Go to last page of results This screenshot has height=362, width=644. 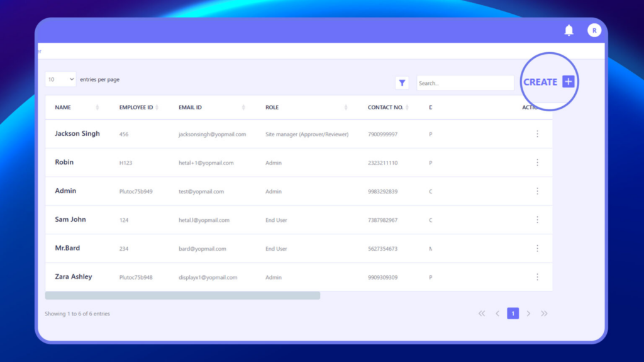coord(544,314)
